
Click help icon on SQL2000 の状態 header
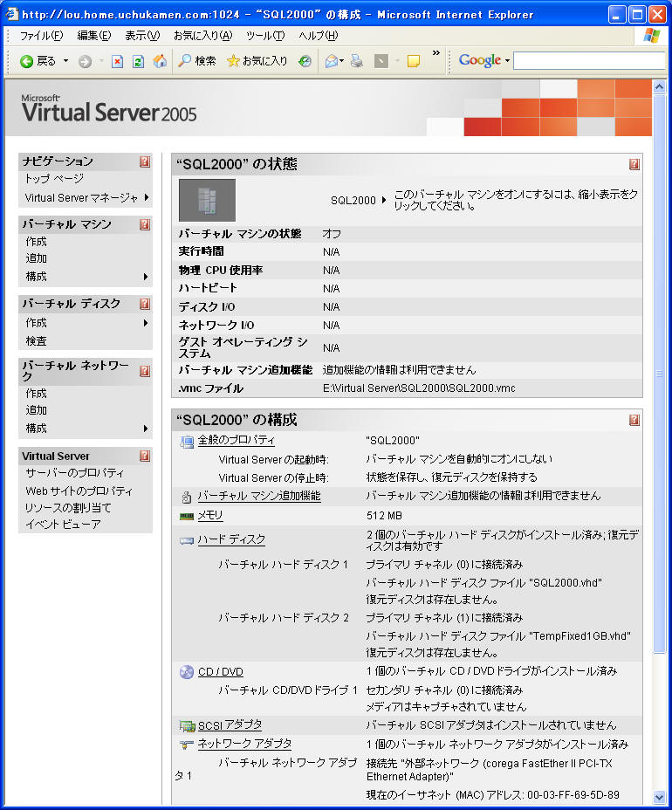pos(634,164)
